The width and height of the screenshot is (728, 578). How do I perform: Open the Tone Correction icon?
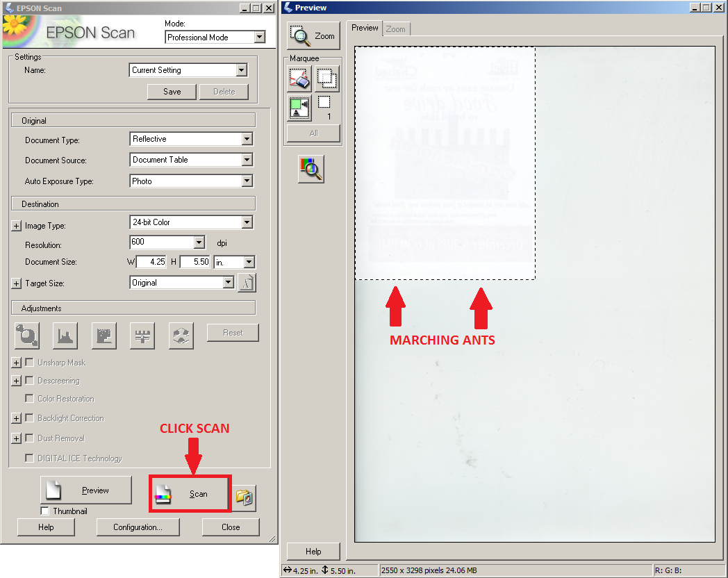104,335
